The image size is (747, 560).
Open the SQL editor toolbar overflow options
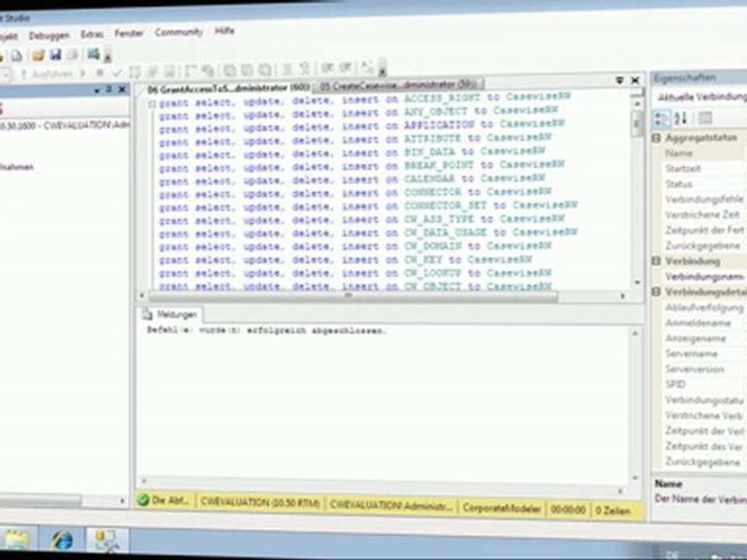point(382,68)
